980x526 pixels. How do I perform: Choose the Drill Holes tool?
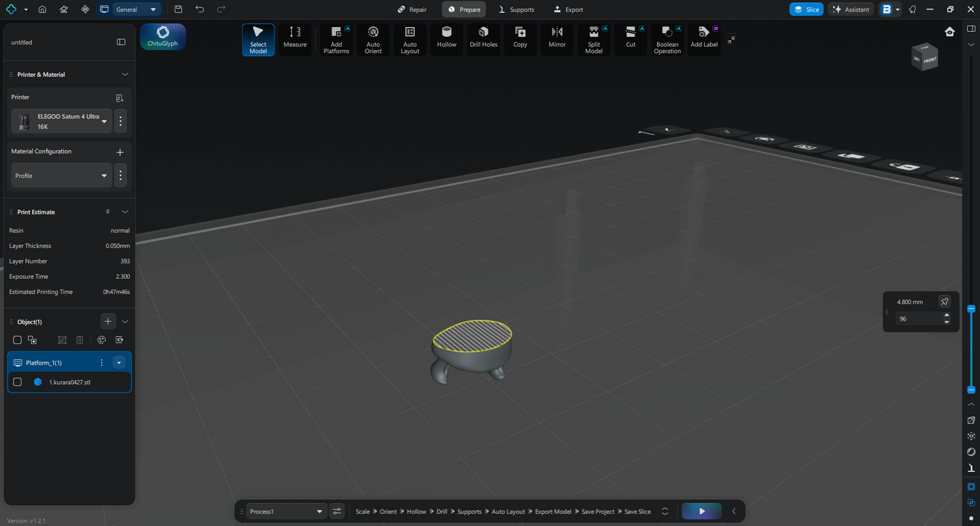(x=484, y=40)
